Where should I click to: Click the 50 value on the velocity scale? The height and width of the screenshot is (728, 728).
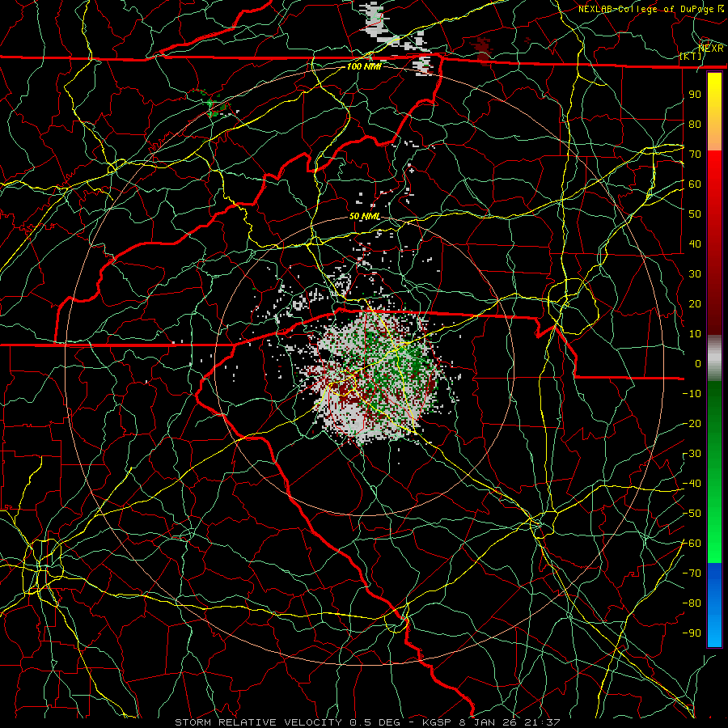[x=695, y=214]
